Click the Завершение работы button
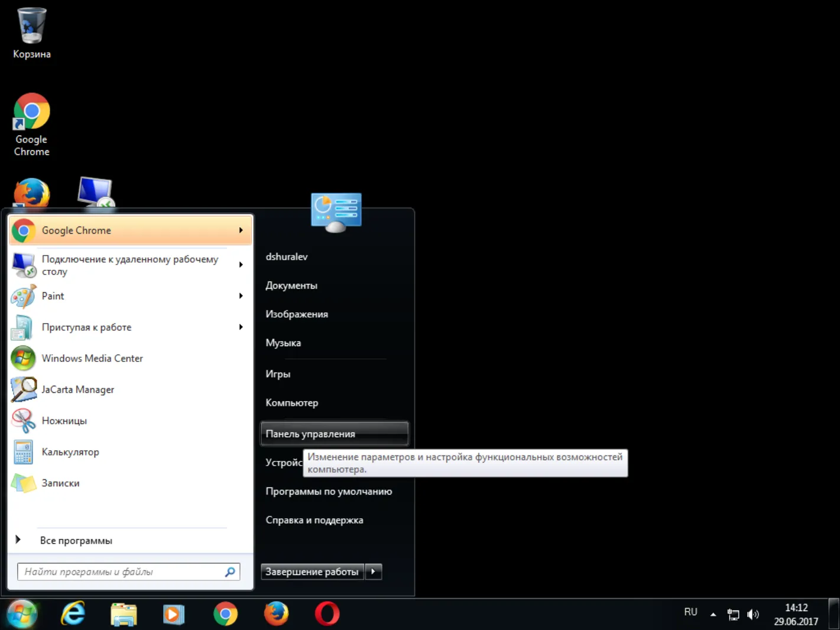 coord(312,572)
